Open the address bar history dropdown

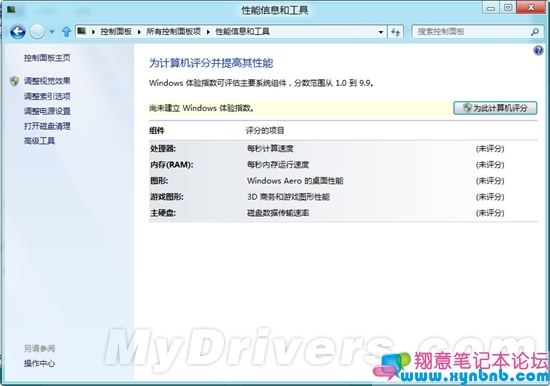point(381,32)
